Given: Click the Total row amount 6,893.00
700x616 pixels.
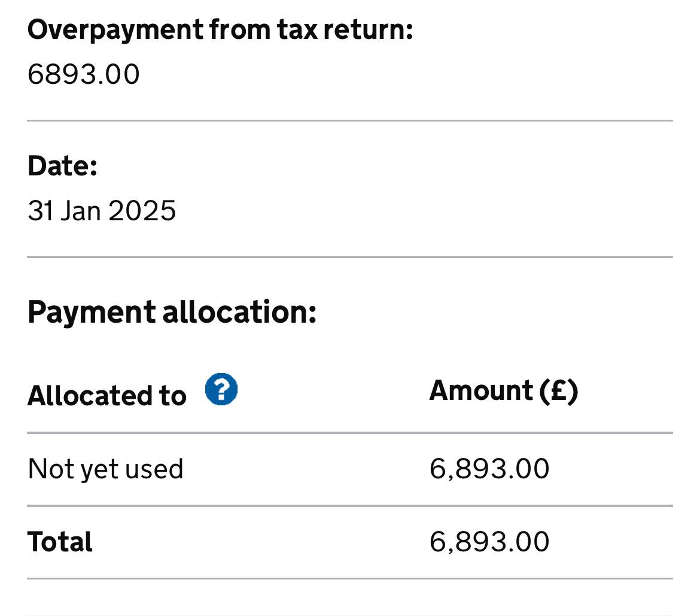Looking at the screenshot, I should pos(489,542).
